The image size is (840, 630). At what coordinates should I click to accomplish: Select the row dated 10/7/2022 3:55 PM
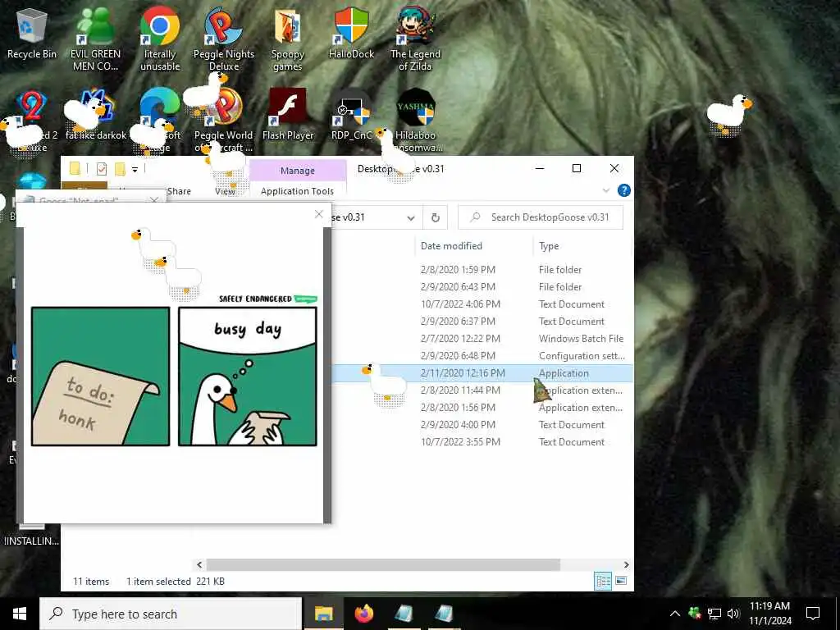[x=482, y=441]
